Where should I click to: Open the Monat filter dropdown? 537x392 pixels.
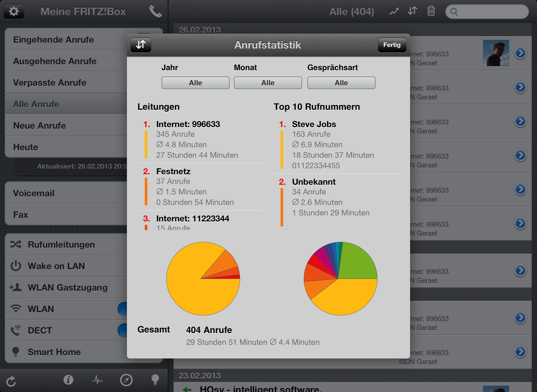[268, 83]
